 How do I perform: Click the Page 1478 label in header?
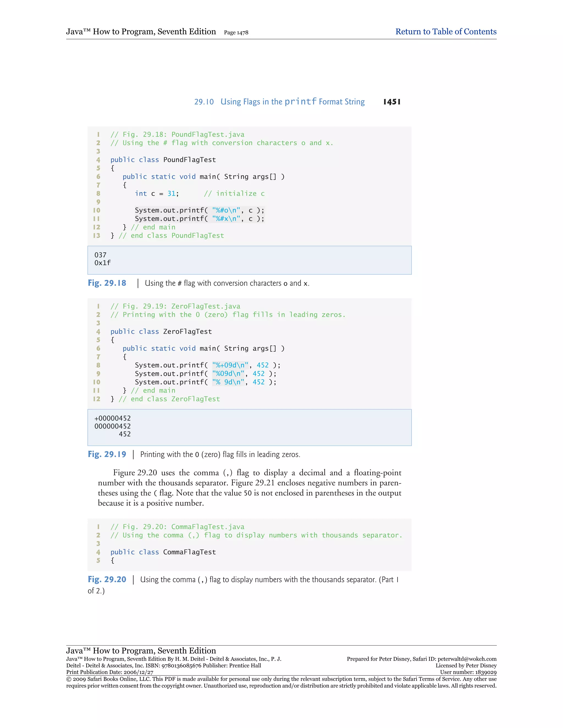[236, 33]
